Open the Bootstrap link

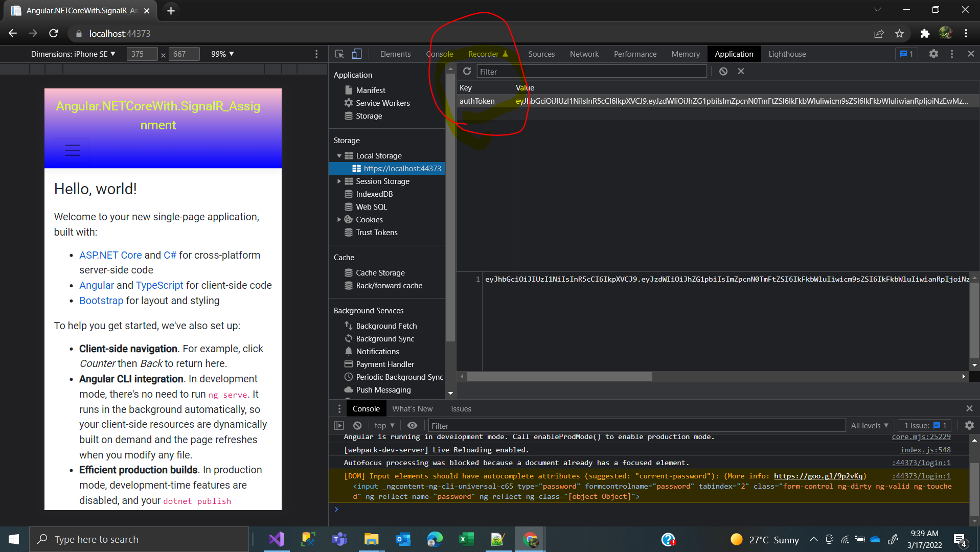(x=101, y=301)
